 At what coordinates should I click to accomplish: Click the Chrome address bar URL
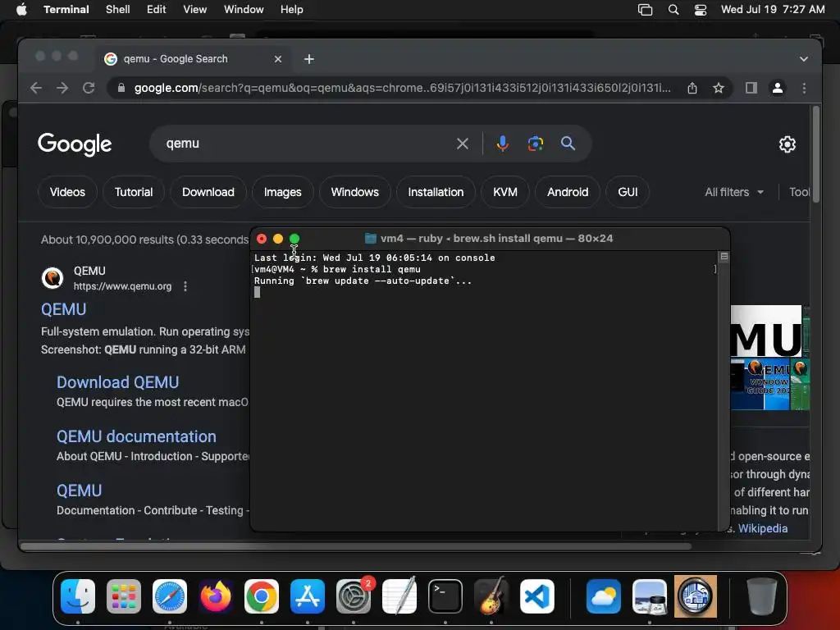[402, 88]
